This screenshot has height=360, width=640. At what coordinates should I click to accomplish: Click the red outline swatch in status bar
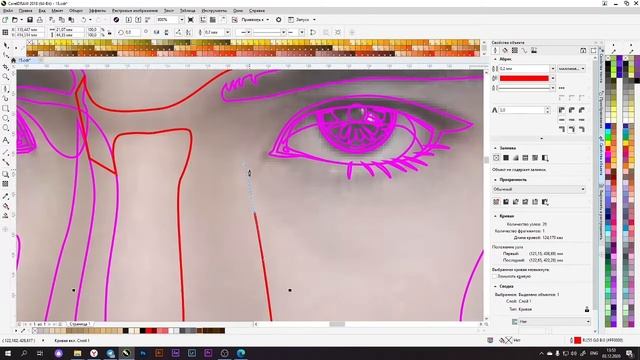coord(578,340)
